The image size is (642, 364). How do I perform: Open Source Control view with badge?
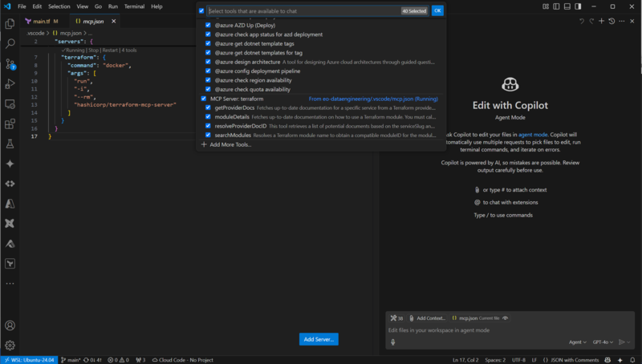pos(10,64)
